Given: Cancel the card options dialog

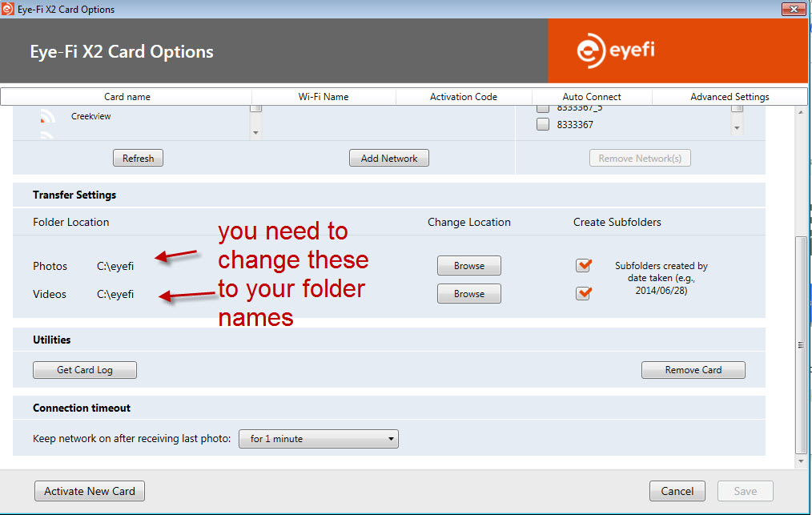Looking at the screenshot, I should [x=677, y=491].
